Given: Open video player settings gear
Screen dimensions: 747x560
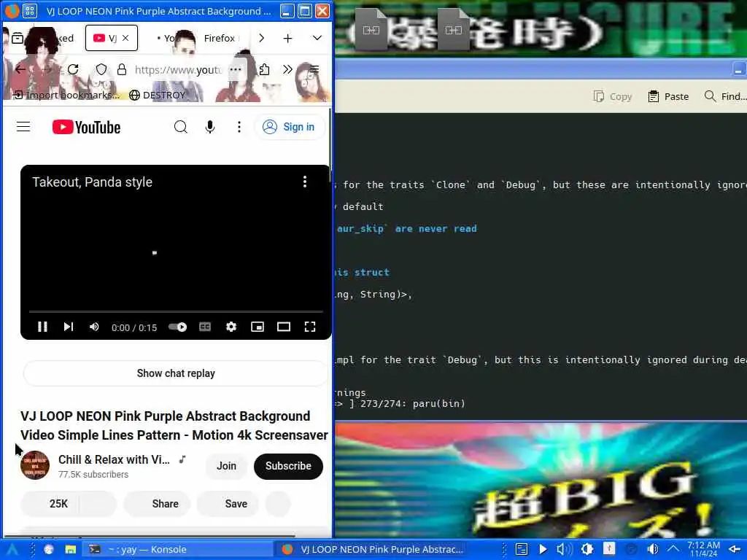Looking at the screenshot, I should [231, 327].
